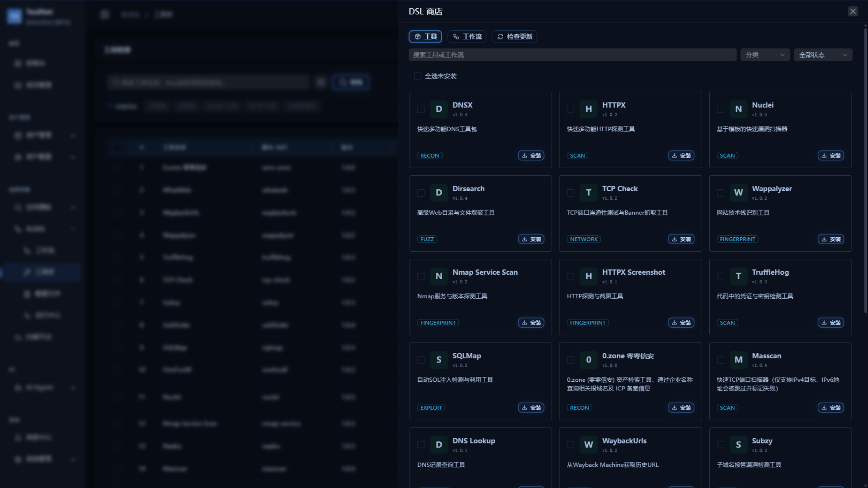Click the NETWORK tag on TCP Check card
This screenshot has width=868, height=488.
(x=584, y=239)
